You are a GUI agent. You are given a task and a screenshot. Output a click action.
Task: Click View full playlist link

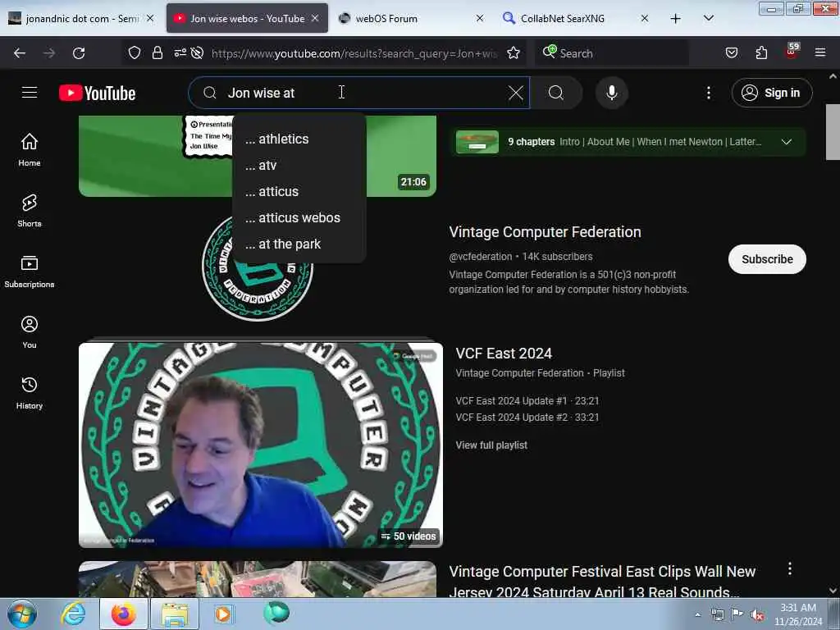[x=491, y=445]
